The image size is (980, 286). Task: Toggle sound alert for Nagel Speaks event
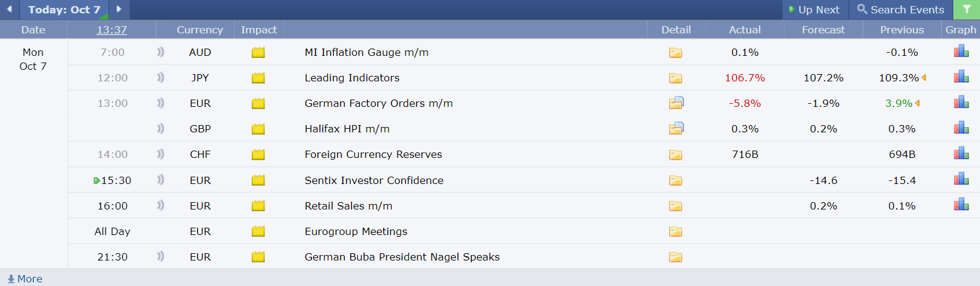tap(160, 256)
